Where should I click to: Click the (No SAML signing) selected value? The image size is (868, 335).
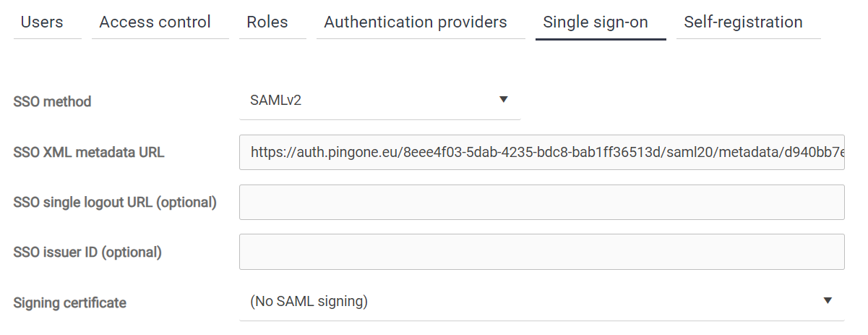click(x=309, y=302)
